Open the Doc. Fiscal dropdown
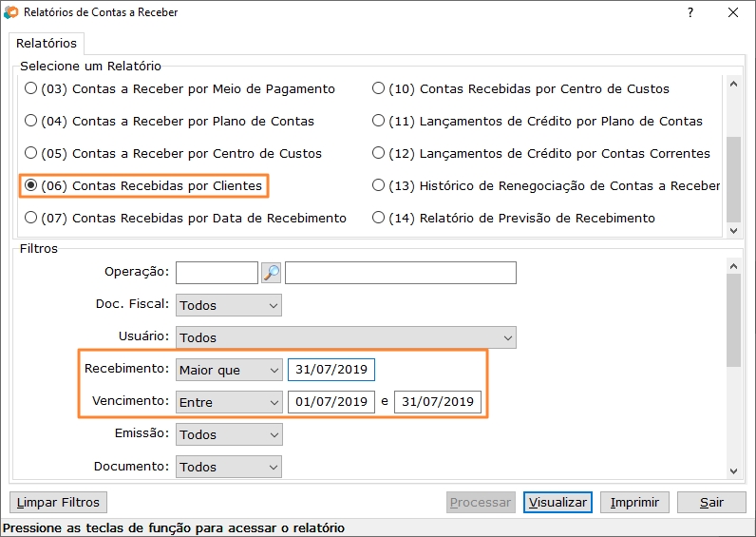 229,305
